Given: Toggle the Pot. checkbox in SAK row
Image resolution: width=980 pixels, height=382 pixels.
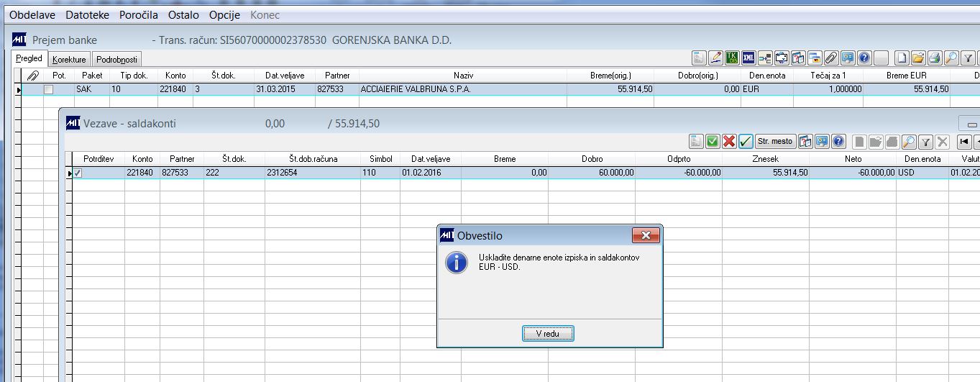Looking at the screenshot, I should [48, 90].
